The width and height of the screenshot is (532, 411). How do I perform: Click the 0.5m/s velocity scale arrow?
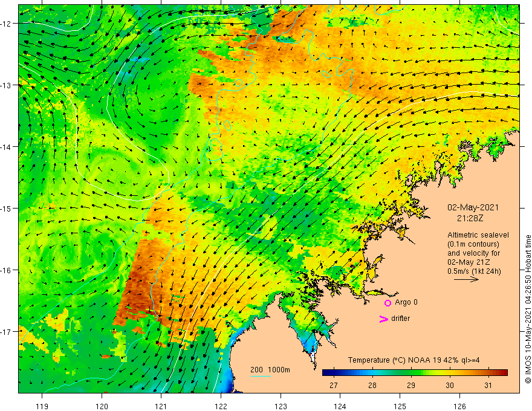click(x=466, y=279)
